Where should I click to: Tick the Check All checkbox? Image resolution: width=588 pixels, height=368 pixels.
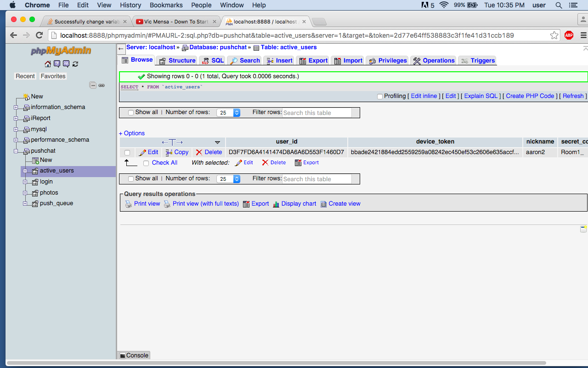point(146,163)
